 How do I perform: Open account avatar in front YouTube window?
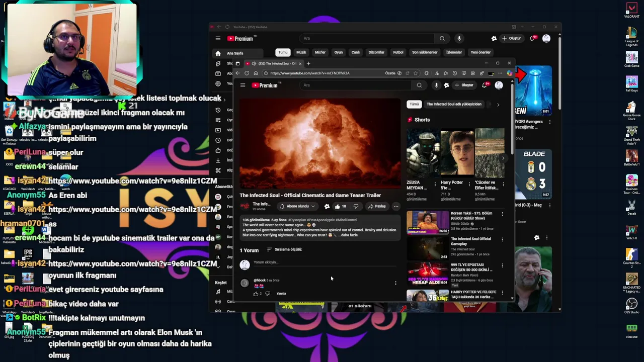tap(499, 85)
